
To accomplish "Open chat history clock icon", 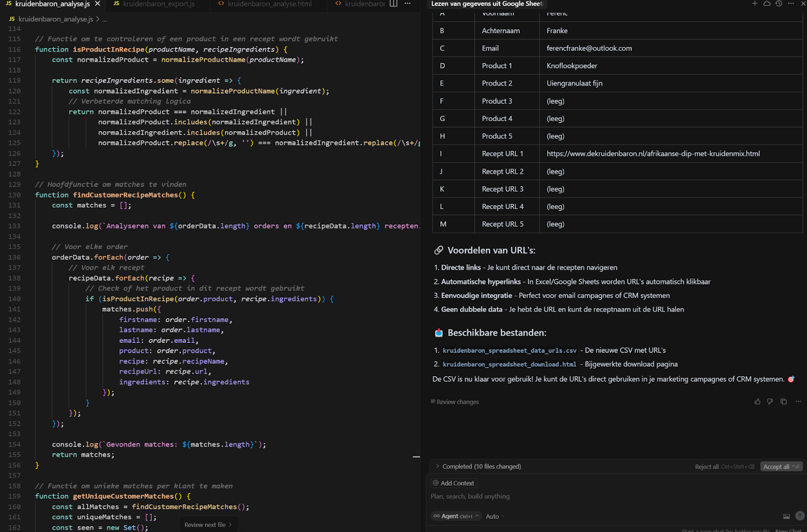I will point(779,4).
